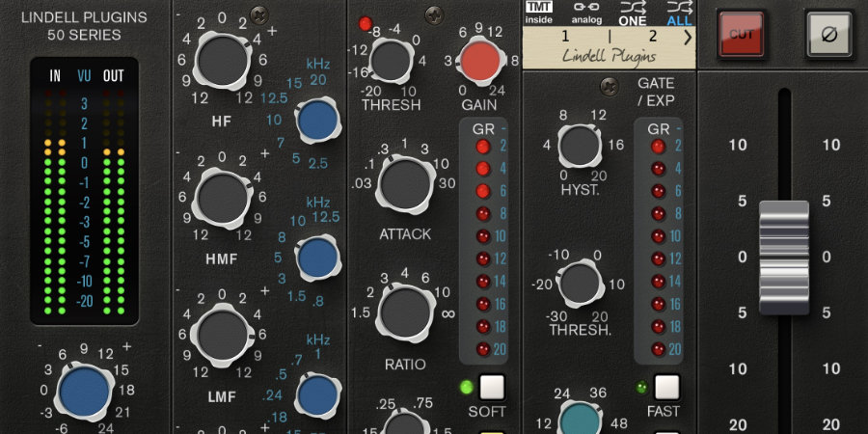Click randomize ONE channel icon

(x=633, y=13)
